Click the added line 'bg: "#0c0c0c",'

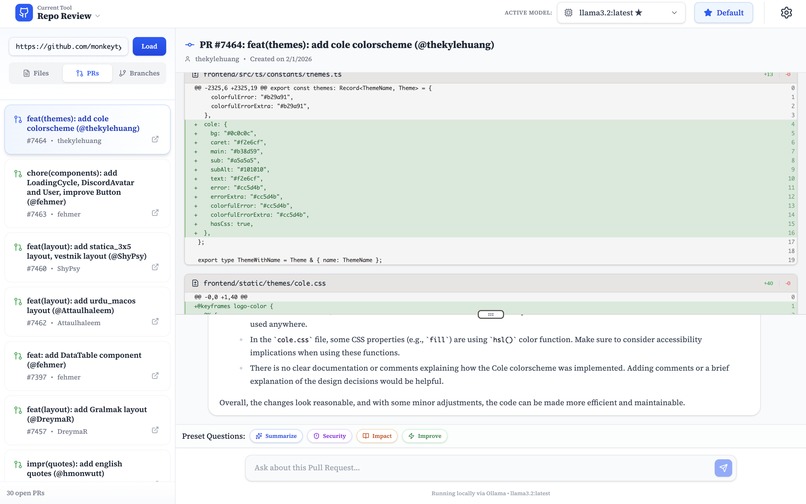click(x=490, y=133)
